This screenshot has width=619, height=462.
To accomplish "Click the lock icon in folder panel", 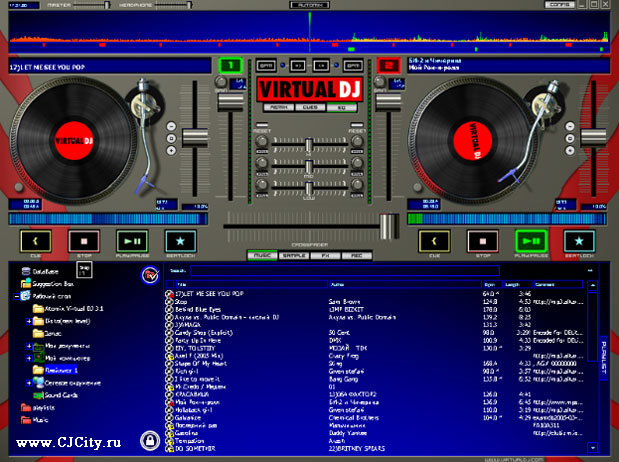I will point(150,440).
